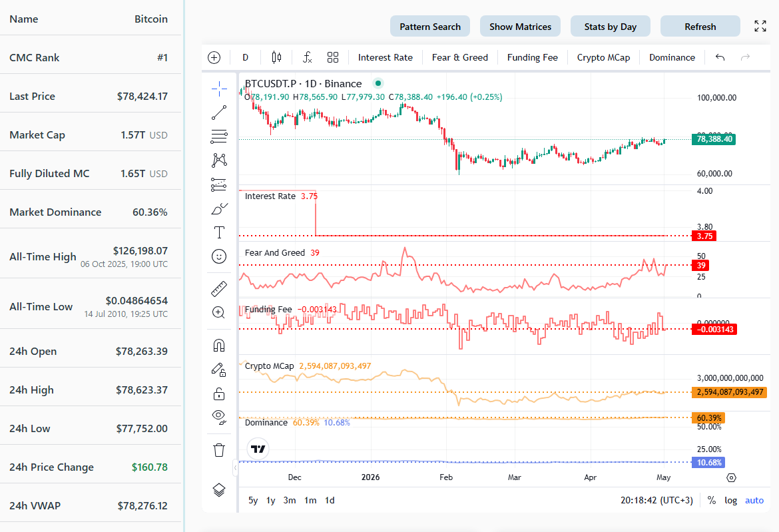Click the redo arrow icon
The width and height of the screenshot is (779, 532).
point(745,58)
